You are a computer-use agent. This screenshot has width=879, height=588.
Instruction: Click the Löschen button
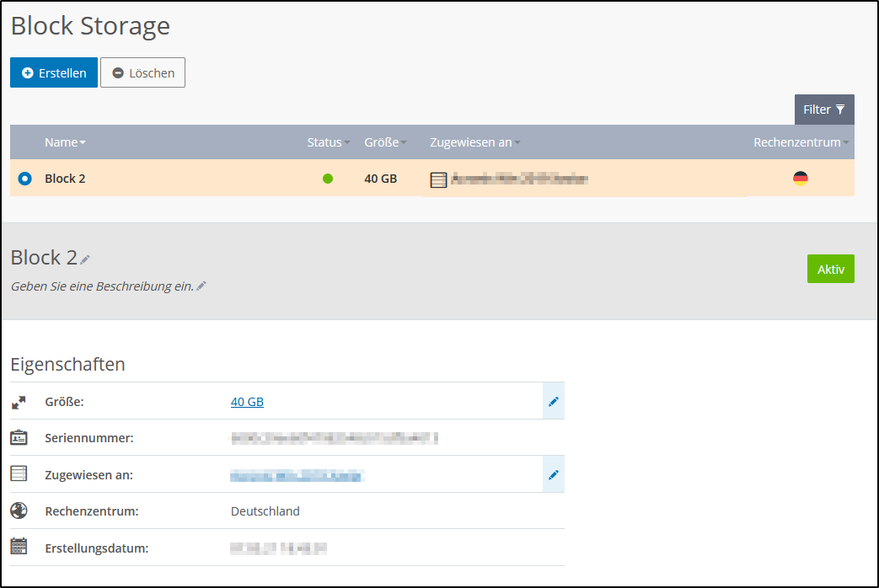pyautogui.click(x=142, y=72)
